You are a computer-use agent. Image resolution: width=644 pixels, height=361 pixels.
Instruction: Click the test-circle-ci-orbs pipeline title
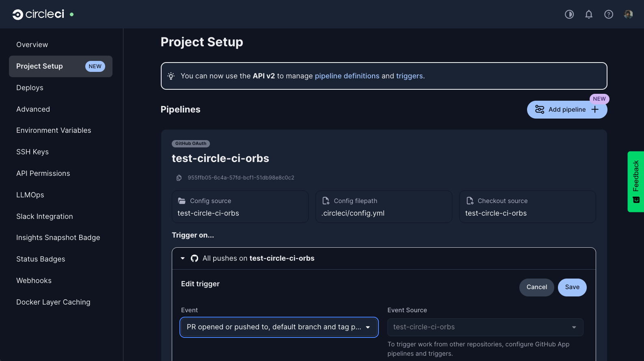tap(220, 158)
